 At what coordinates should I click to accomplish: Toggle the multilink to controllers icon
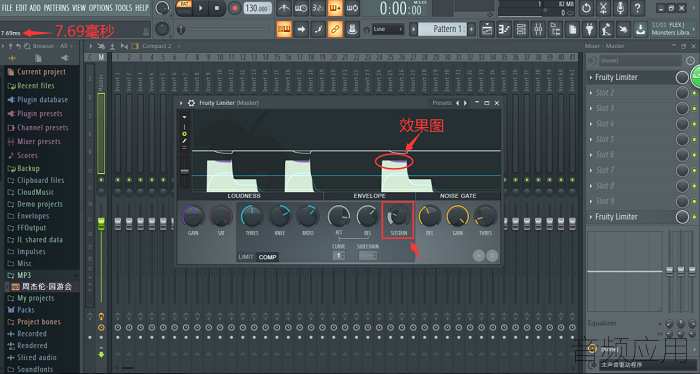[x=352, y=29]
